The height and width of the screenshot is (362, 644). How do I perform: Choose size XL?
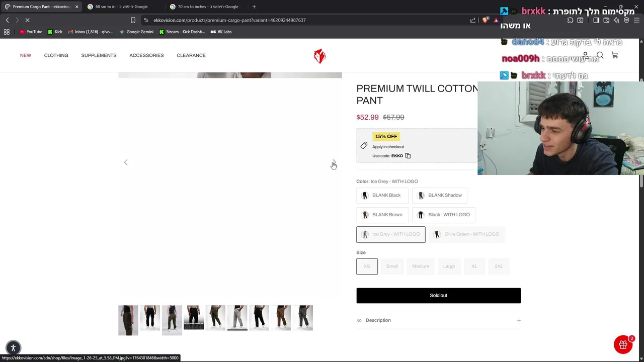tap(474, 266)
